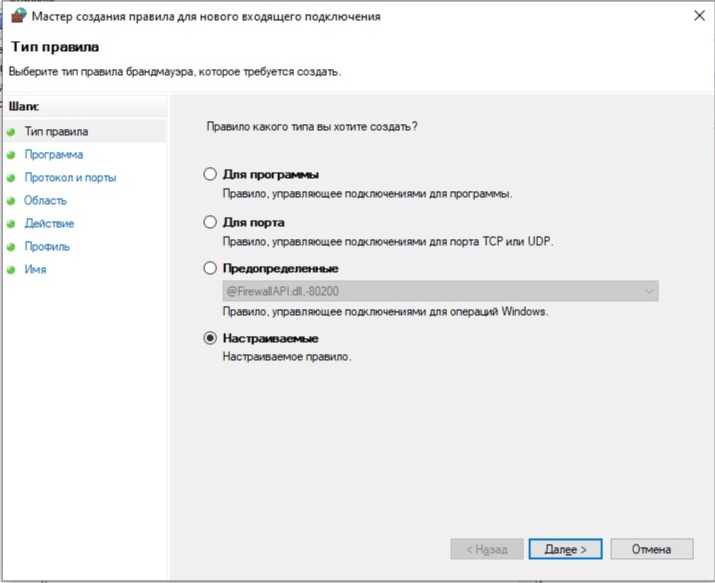
Task: Click the green bullet next to Область
Action: point(11,201)
